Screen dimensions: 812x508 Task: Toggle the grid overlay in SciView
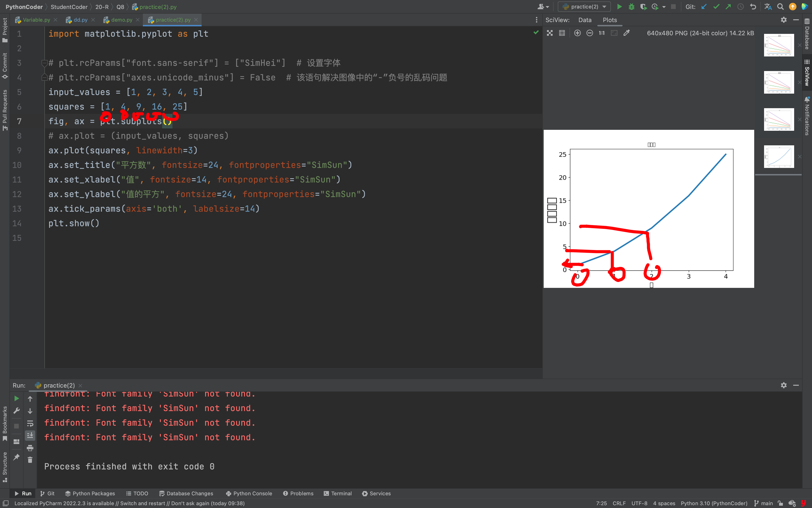pyautogui.click(x=562, y=33)
